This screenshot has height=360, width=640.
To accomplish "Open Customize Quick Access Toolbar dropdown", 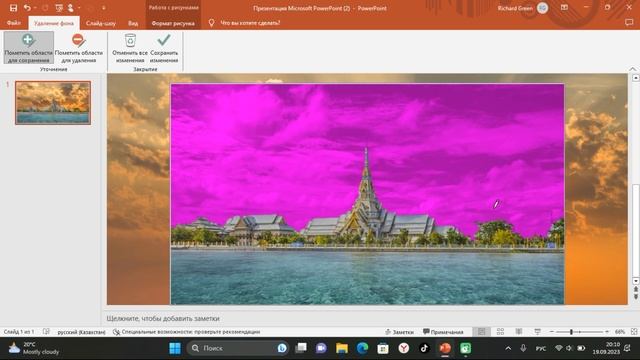I will pos(103,8).
